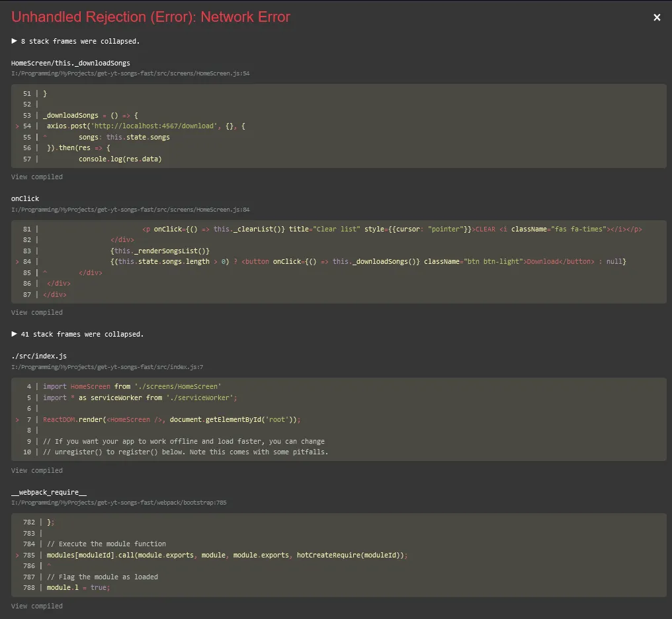Open View compiled under ./src/index.js frame

pyautogui.click(x=37, y=470)
